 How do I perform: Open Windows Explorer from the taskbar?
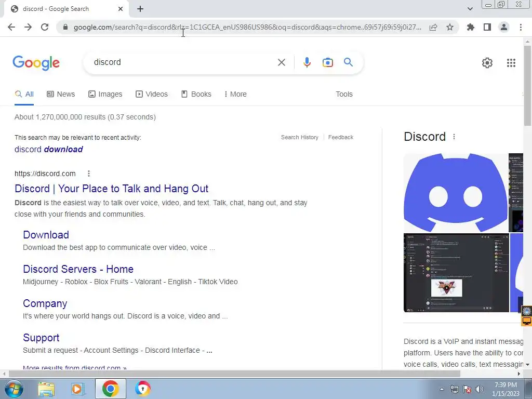point(46,389)
